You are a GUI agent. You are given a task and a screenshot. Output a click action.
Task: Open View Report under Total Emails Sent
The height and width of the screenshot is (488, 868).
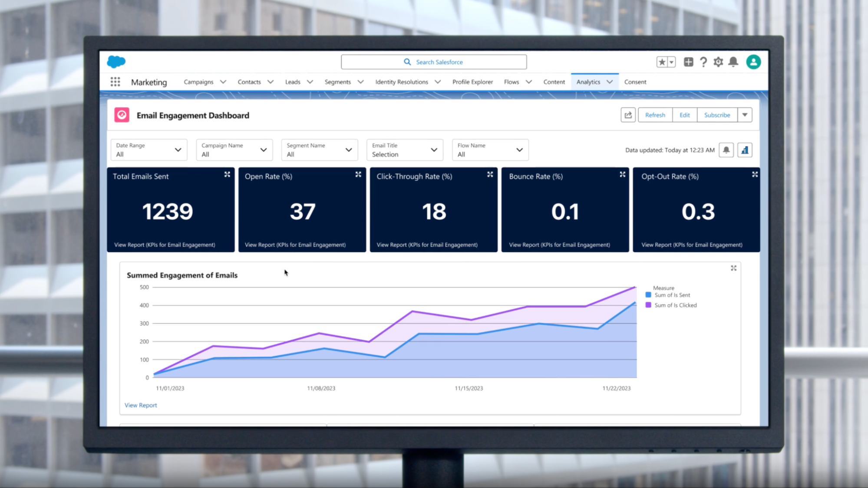click(x=165, y=245)
